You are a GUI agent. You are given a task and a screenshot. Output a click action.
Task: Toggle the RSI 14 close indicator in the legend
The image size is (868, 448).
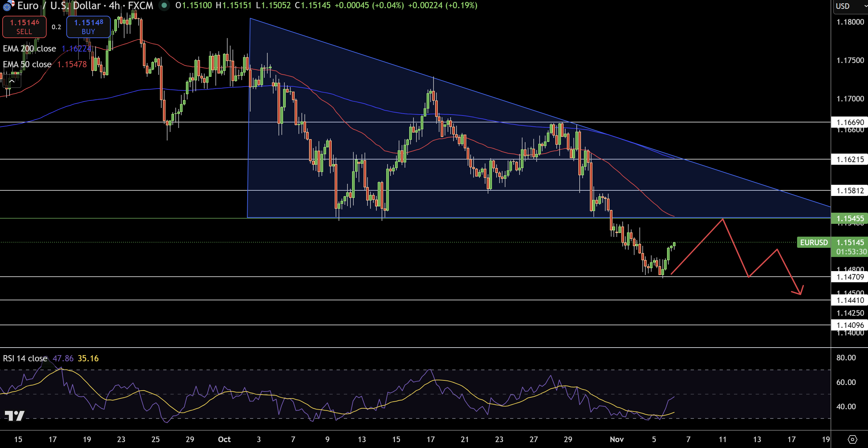25,358
